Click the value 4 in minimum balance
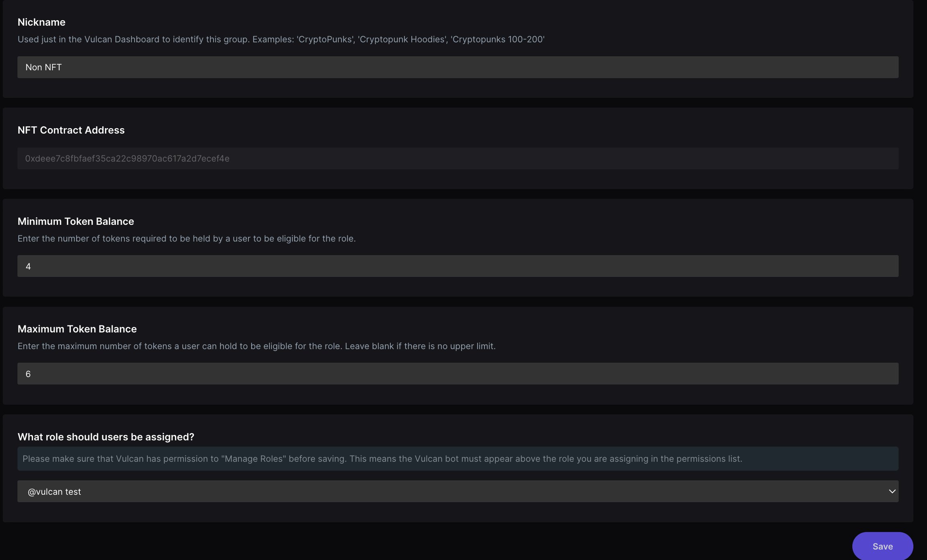This screenshot has width=927, height=560. click(x=28, y=266)
